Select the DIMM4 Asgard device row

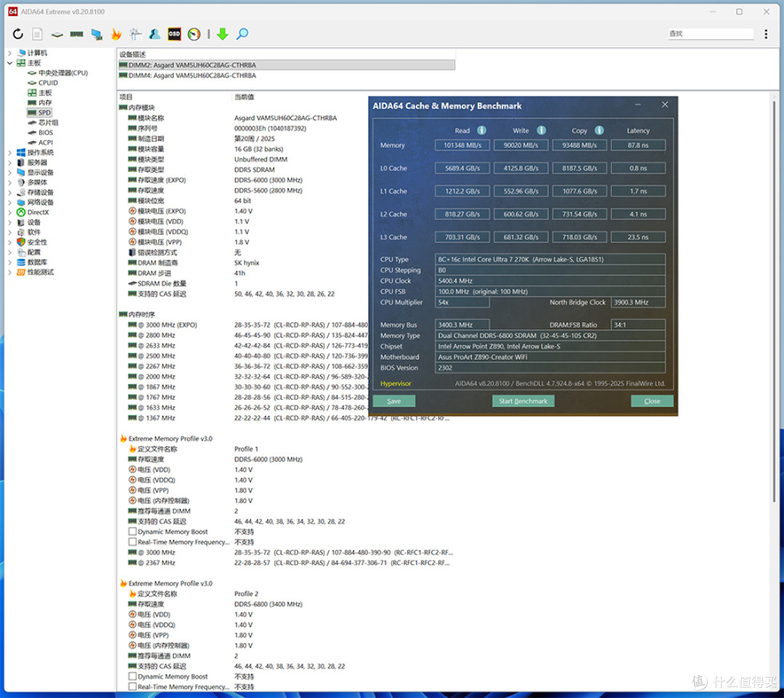click(287, 75)
